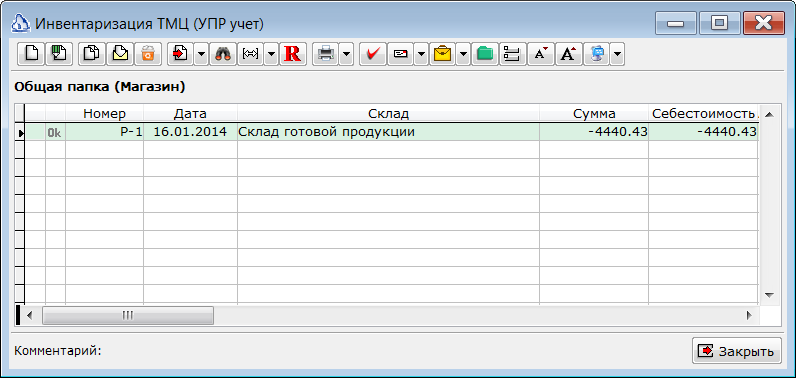The image size is (796, 378).
Task: Click the tree structure list icon
Action: coord(513,53)
